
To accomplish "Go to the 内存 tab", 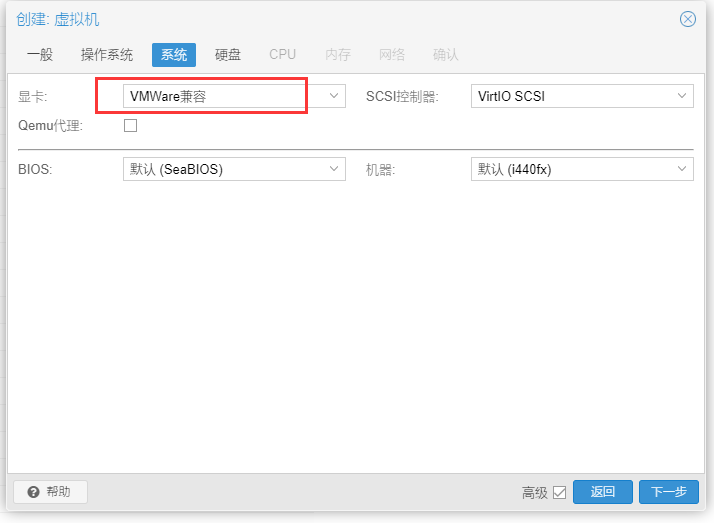I will (x=338, y=55).
